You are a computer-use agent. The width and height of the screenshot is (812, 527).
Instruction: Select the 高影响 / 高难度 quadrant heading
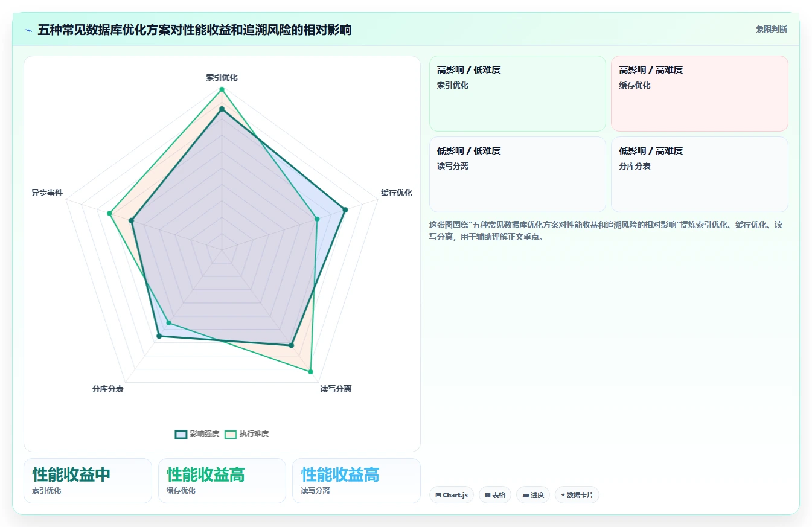(x=651, y=70)
